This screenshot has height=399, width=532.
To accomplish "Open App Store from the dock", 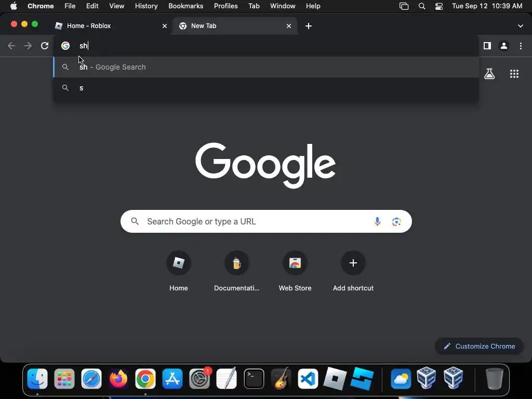I will 172,379.
